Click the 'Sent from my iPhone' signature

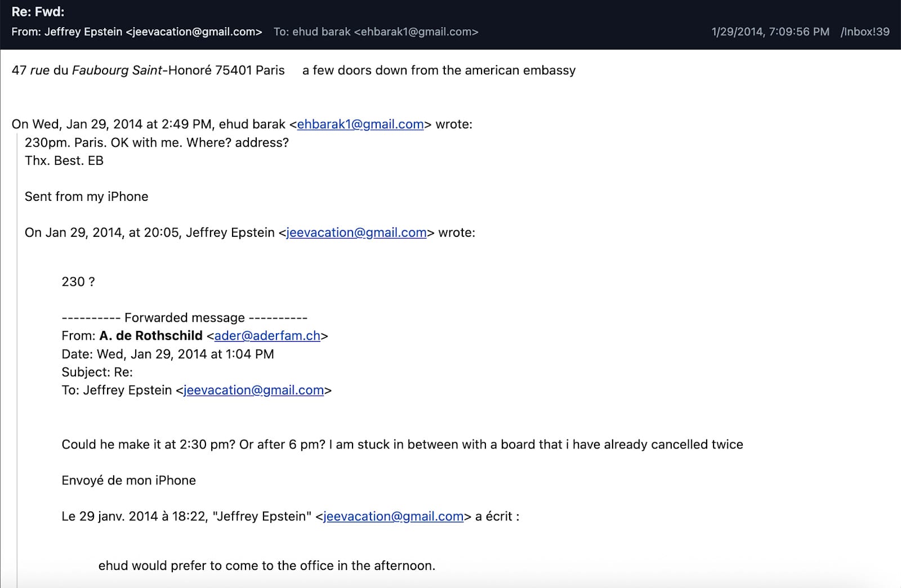pyautogui.click(x=87, y=197)
